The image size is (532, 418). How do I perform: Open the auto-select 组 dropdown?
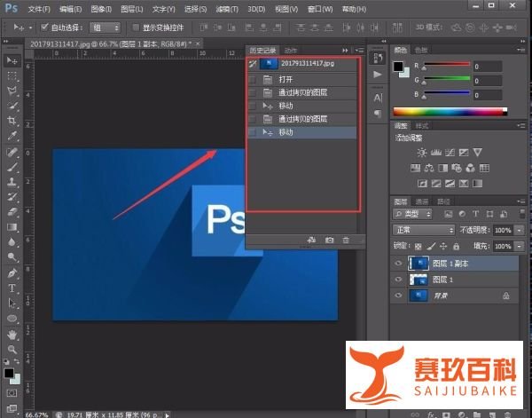105,28
